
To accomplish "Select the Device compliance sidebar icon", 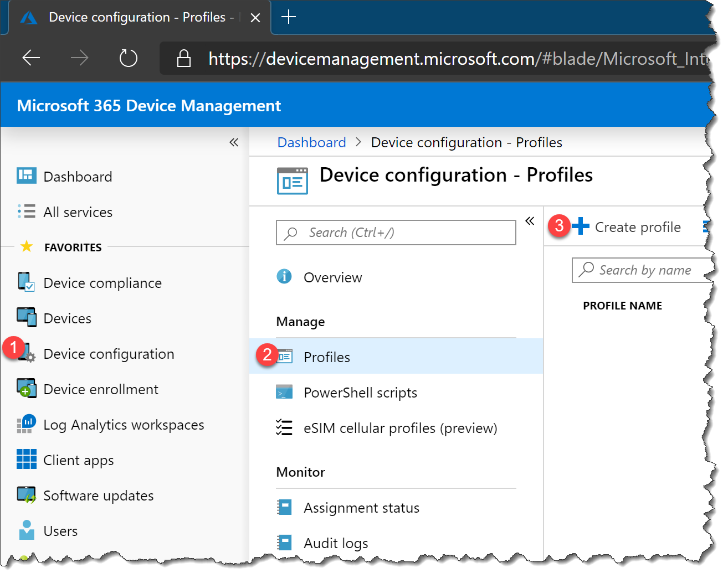I will [x=26, y=282].
